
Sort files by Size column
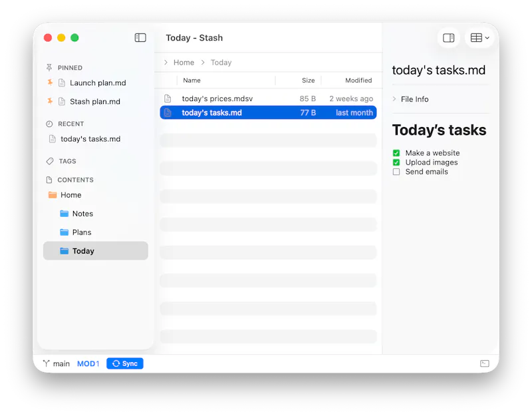[x=308, y=81]
